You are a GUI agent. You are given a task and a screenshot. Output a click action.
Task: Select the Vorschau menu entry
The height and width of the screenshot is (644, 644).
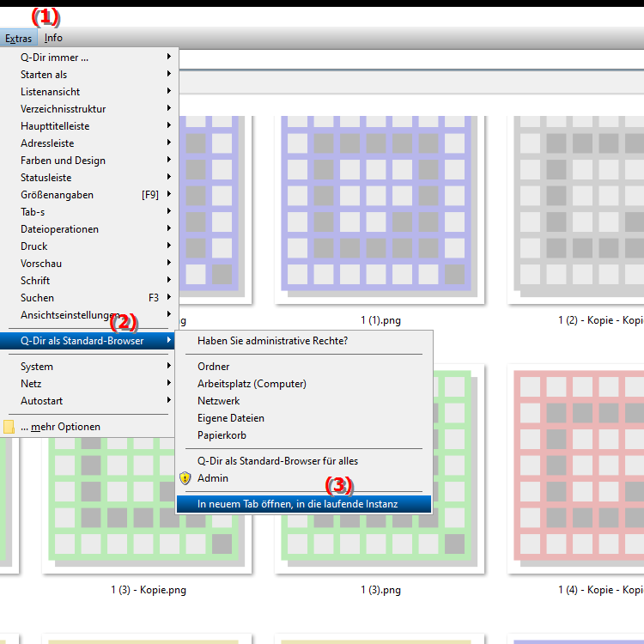tap(89, 264)
